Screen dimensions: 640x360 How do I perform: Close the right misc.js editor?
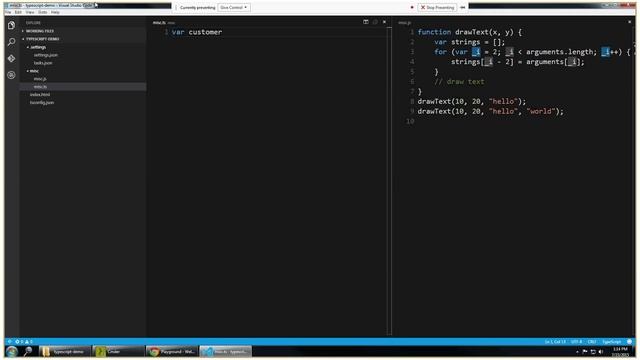[629, 22]
